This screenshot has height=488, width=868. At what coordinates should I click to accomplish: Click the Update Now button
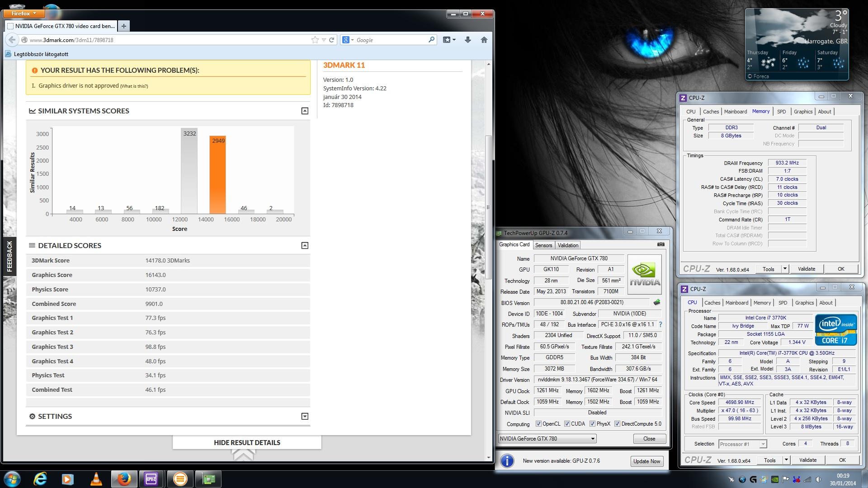pyautogui.click(x=646, y=461)
